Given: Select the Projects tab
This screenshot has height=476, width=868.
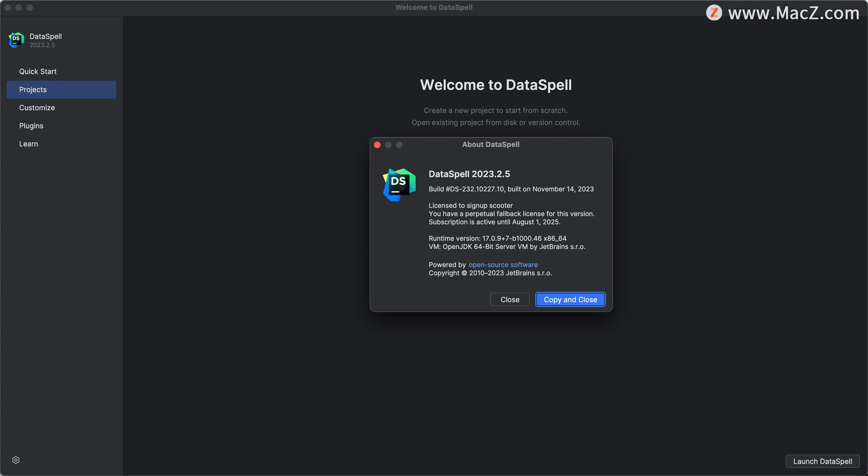Looking at the screenshot, I should [x=61, y=90].
